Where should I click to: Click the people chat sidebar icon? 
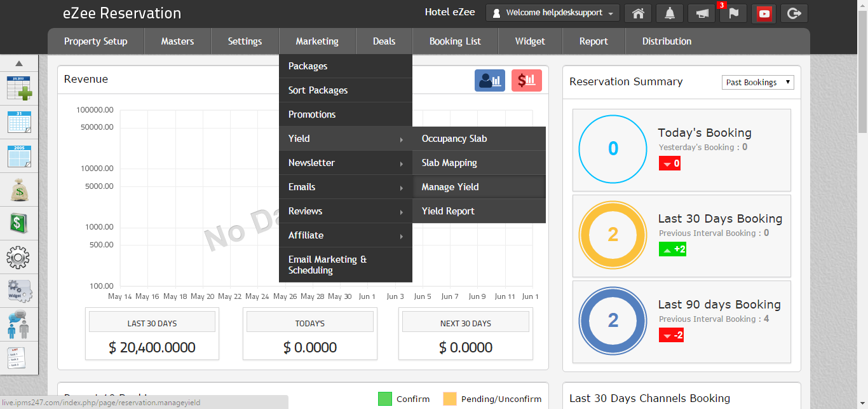pos(18,324)
